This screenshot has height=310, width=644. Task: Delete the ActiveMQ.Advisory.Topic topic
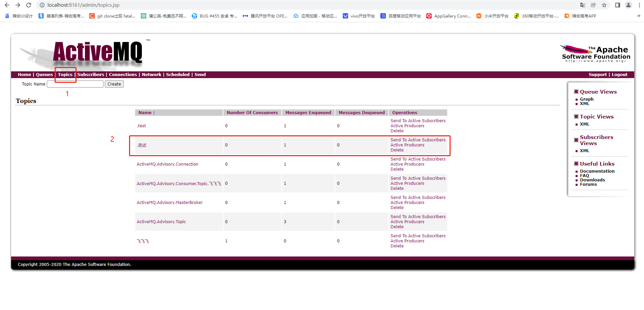[397, 227]
